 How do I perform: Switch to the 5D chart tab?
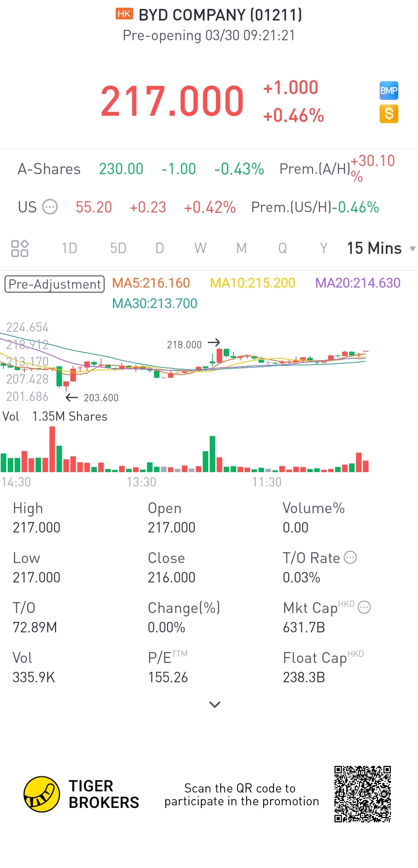click(x=118, y=248)
